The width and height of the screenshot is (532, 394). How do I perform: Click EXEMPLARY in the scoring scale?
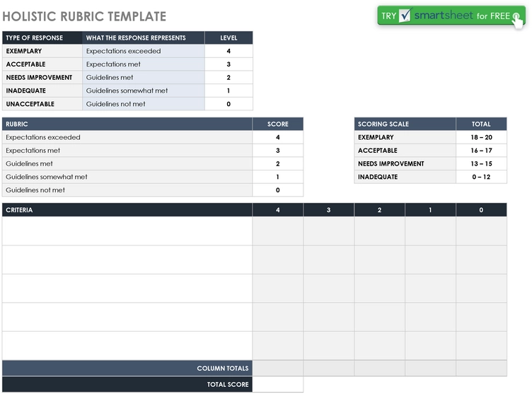point(405,137)
